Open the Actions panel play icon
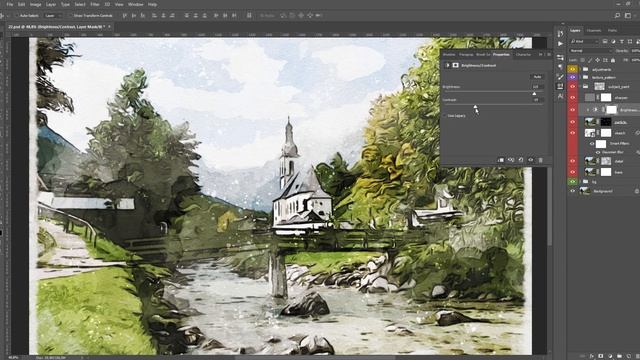This screenshot has width=640, height=360. pos(560,44)
